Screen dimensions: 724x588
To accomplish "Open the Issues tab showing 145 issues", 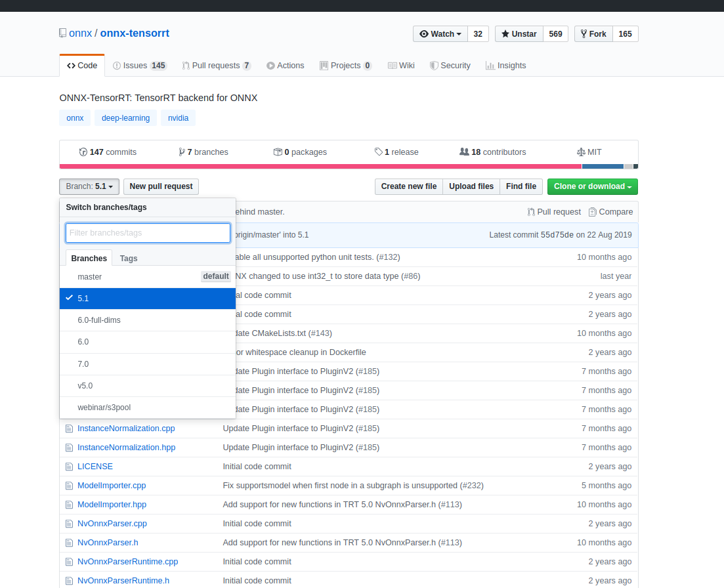I will pyautogui.click(x=139, y=65).
